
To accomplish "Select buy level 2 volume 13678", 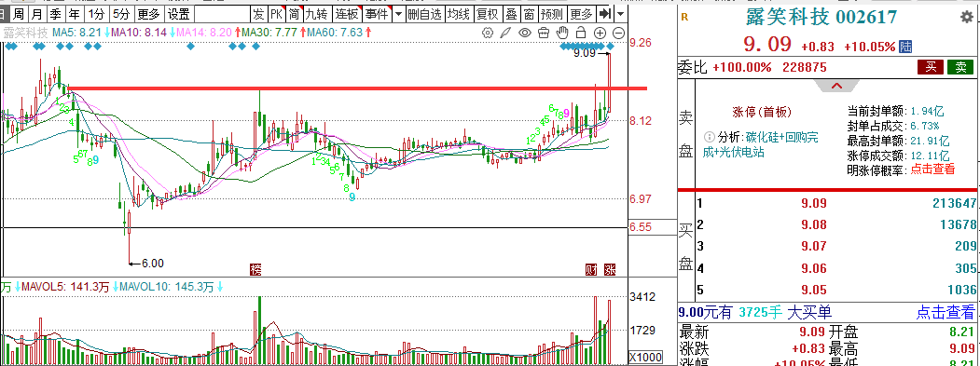I will click(959, 224).
